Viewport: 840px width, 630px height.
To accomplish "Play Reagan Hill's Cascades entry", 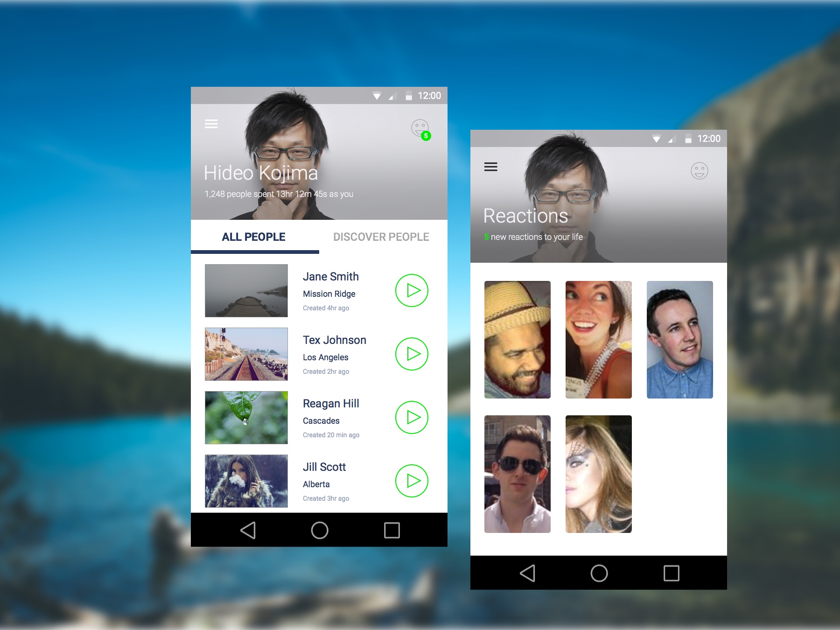I will click(x=411, y=418).
